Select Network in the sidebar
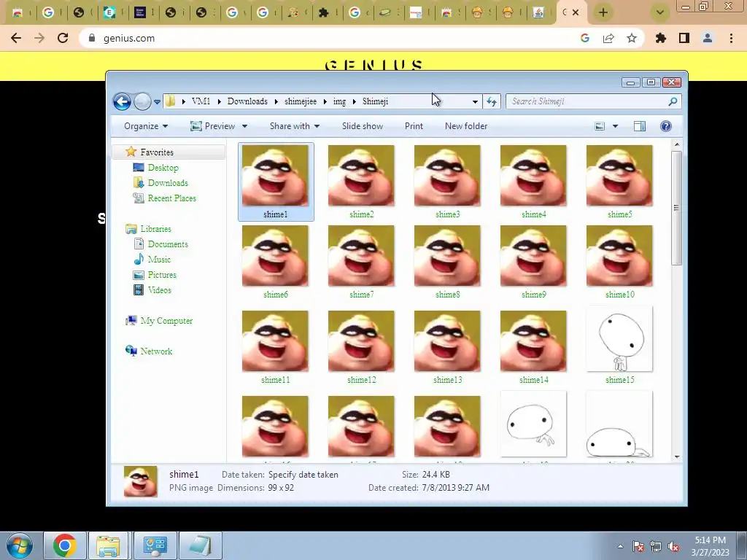747x560 pixels. (x=156, y=351)
